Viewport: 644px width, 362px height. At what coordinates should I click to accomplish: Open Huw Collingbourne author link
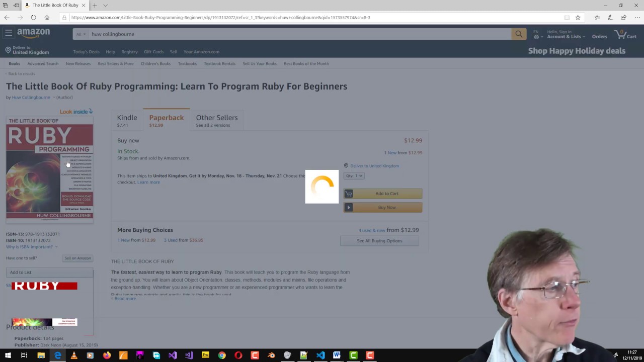coord(31,97)
